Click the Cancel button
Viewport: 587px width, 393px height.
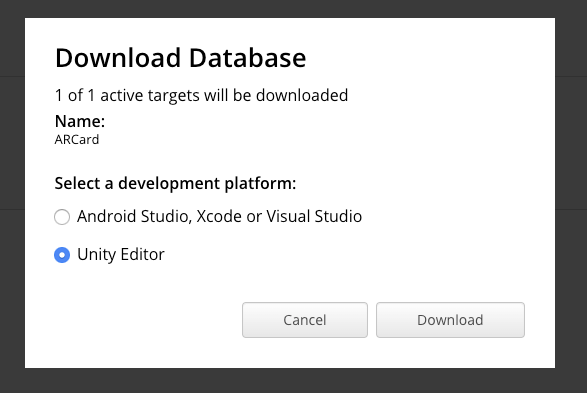pos(305,320)
